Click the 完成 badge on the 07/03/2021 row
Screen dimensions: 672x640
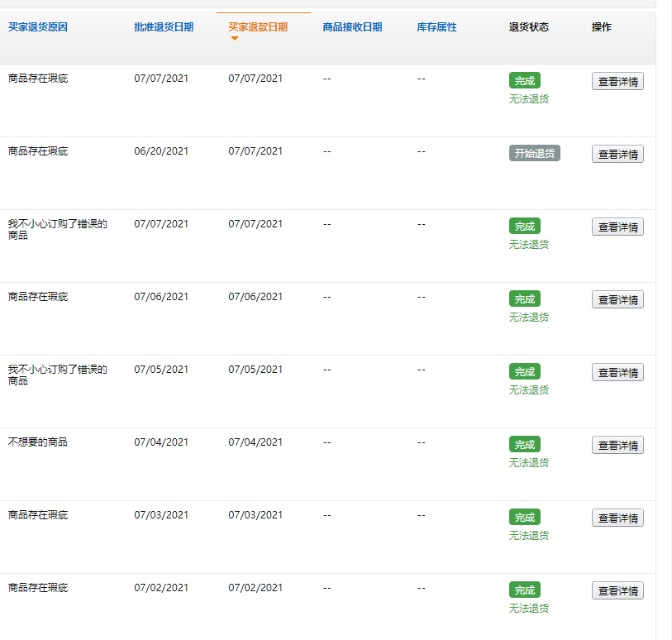523,517
